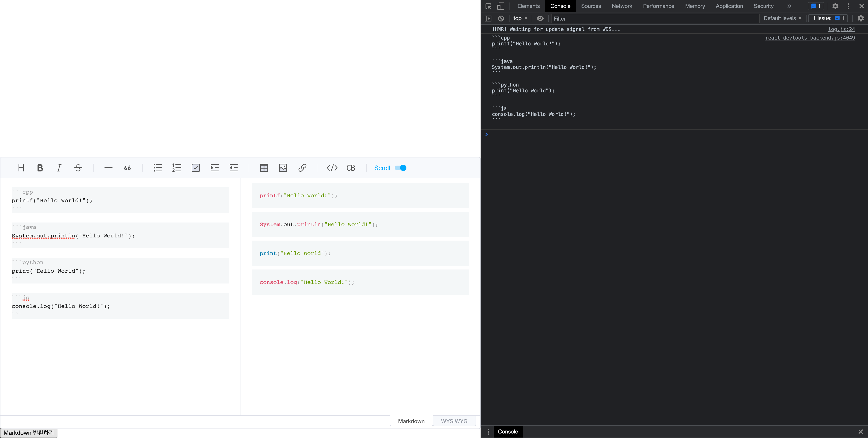Switch to the WYSIWYG tab
Screen dimensions: 868x438
coord(454,421)
